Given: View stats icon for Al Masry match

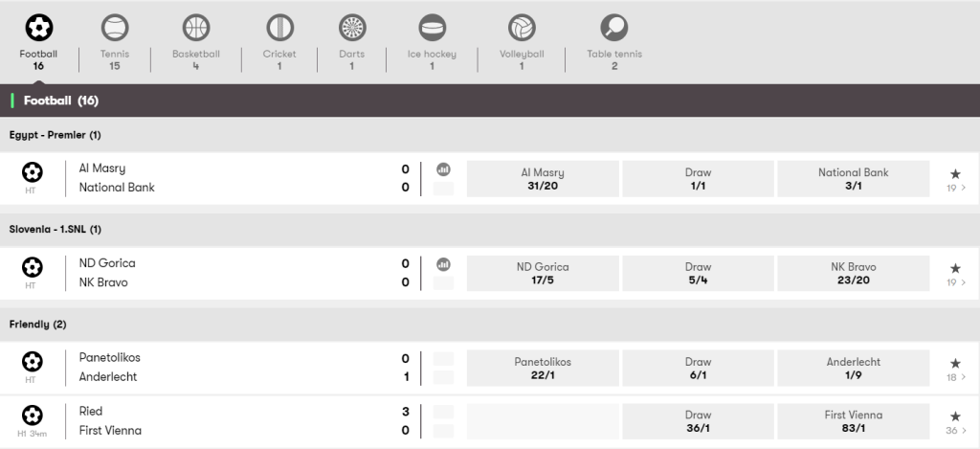Looking at the screenshot, I should pyautogui.click(x=443, y=169).
